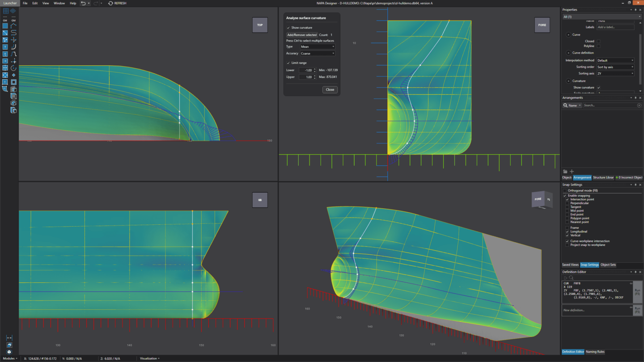Click the Undo arrow icon near the menu bar
This screenshot has height=362, width=644.
point(84,4)
